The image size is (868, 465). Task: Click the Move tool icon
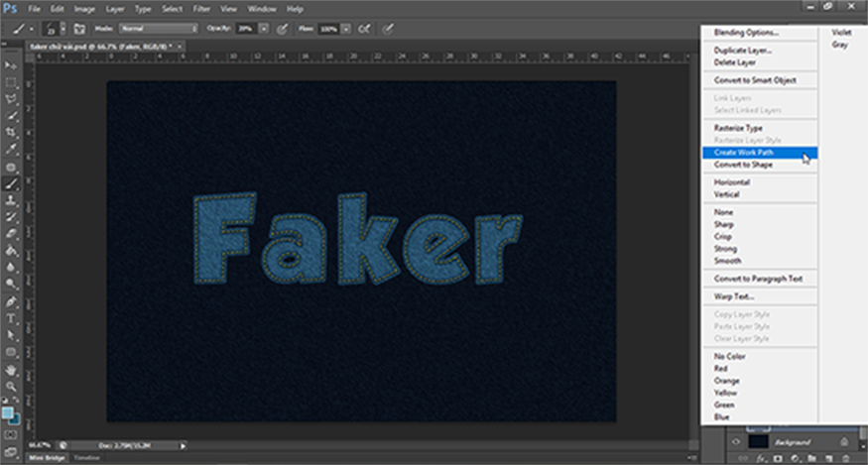11,65
